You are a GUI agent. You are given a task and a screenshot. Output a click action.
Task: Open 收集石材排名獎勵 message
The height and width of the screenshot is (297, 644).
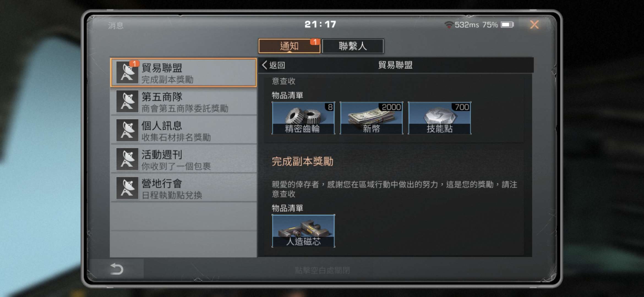point(184,130)
